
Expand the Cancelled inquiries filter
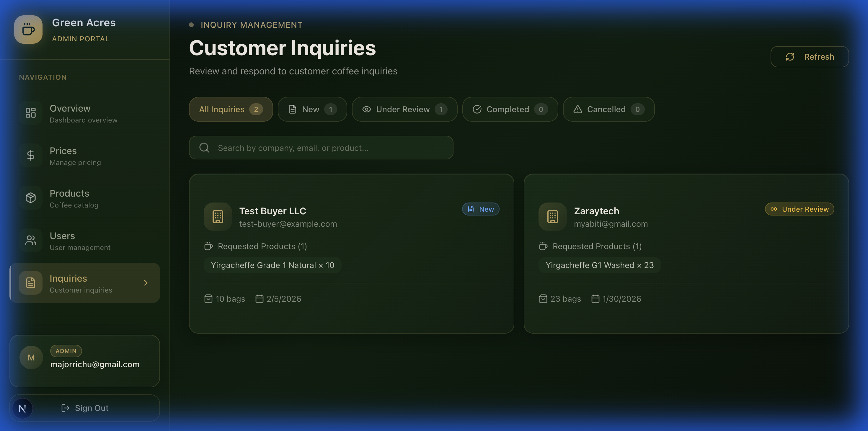(x=608, y=109)
